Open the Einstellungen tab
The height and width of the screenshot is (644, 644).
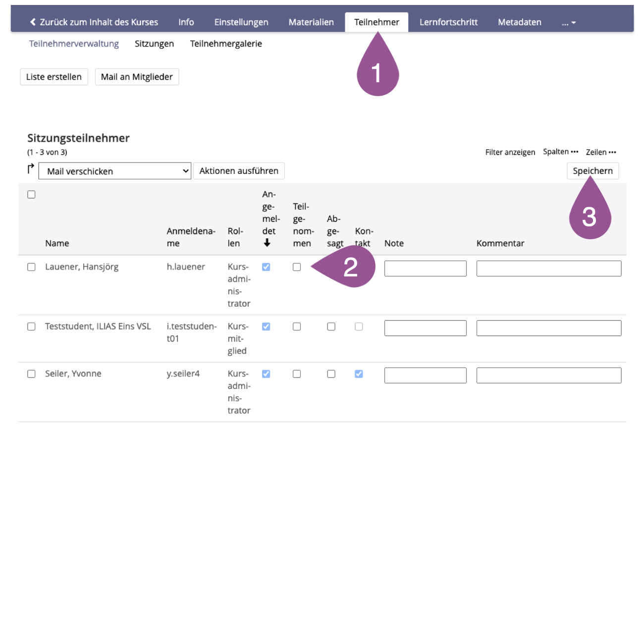(241, 22)
